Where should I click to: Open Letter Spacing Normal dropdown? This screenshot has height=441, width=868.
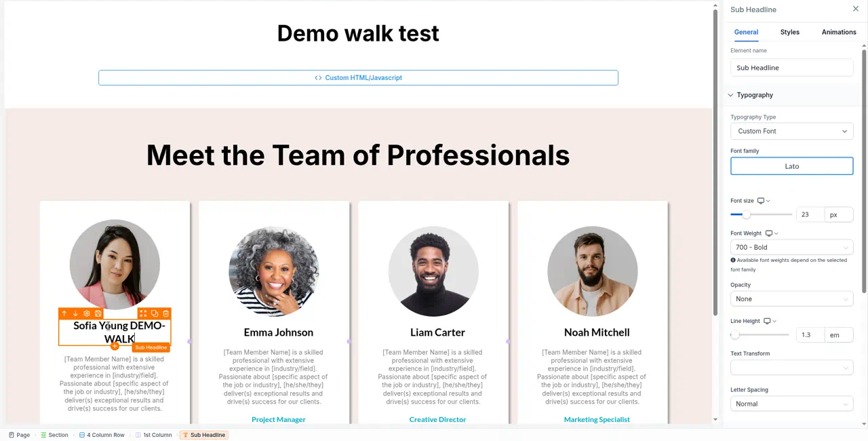point(791,404)
